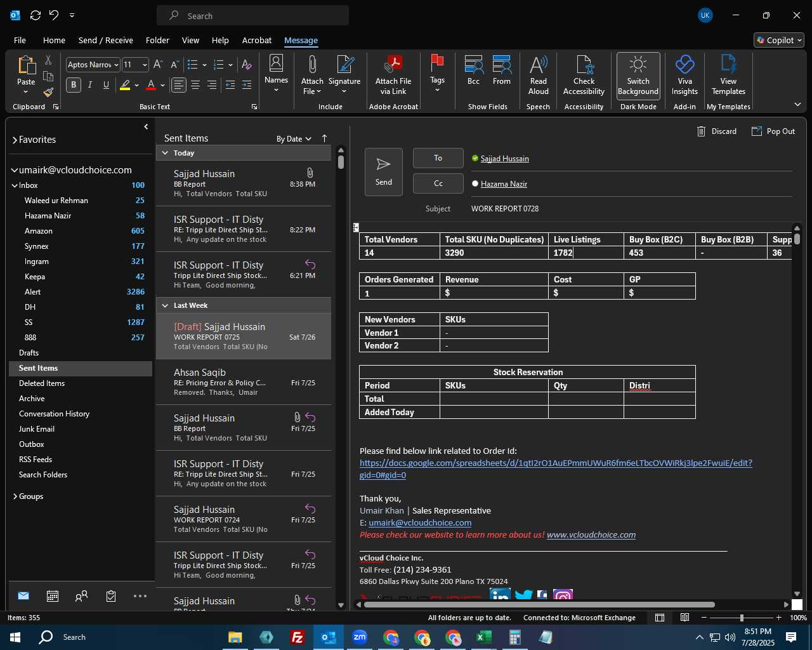The height and width of the screenshot is (650, 812).
Task: Click the Cc recipients button
Action: (x=438, y=183)
